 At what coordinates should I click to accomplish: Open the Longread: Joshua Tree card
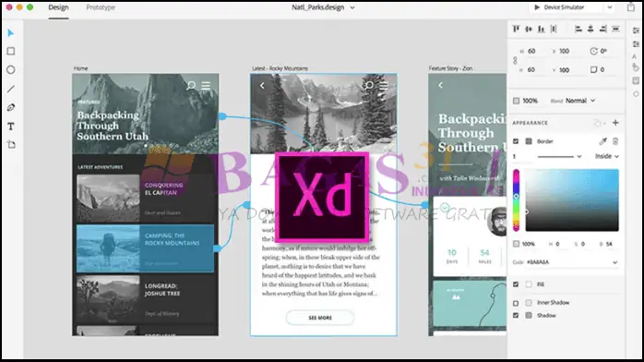pyautogui.click(x=145, y=299)
